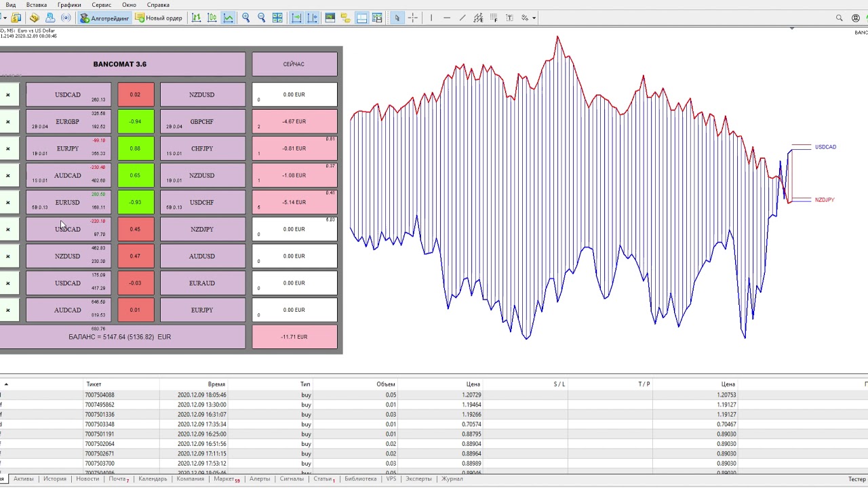Zoom out of the chart

(x=262, y=18)
